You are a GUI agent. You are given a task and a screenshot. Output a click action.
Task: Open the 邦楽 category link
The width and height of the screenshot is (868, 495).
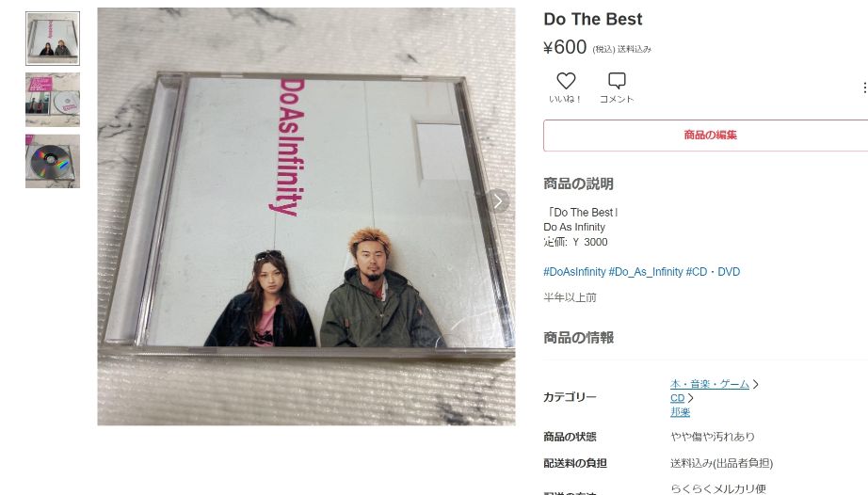pyautogui.click(x=681, y=412)
